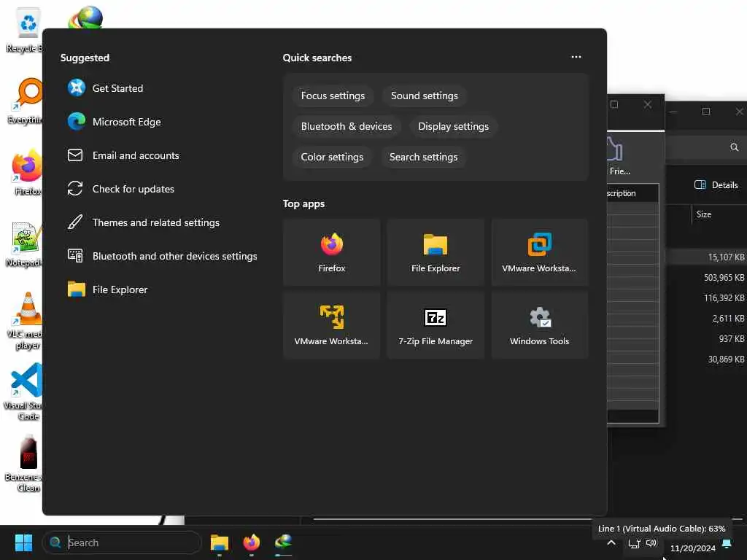
Task: Choose Color settings quick search
Action: (332, 157)
